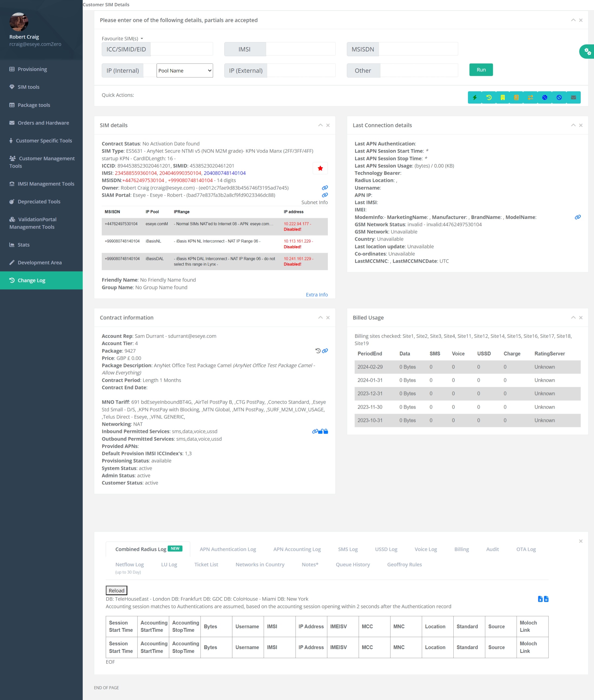
Task: Click the open padlock services icon
Action: click(x=321, y=431)
